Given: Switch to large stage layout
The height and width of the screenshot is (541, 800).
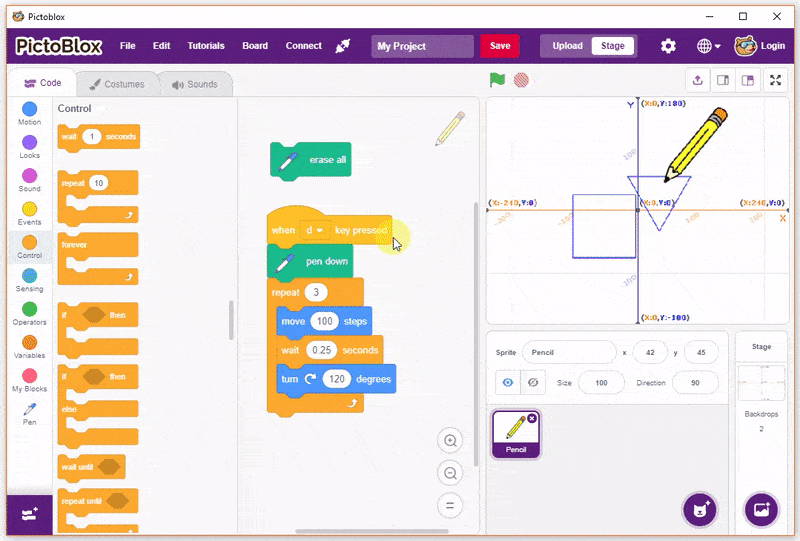Looking at the screenshot, I should click(x=748, y=80).
